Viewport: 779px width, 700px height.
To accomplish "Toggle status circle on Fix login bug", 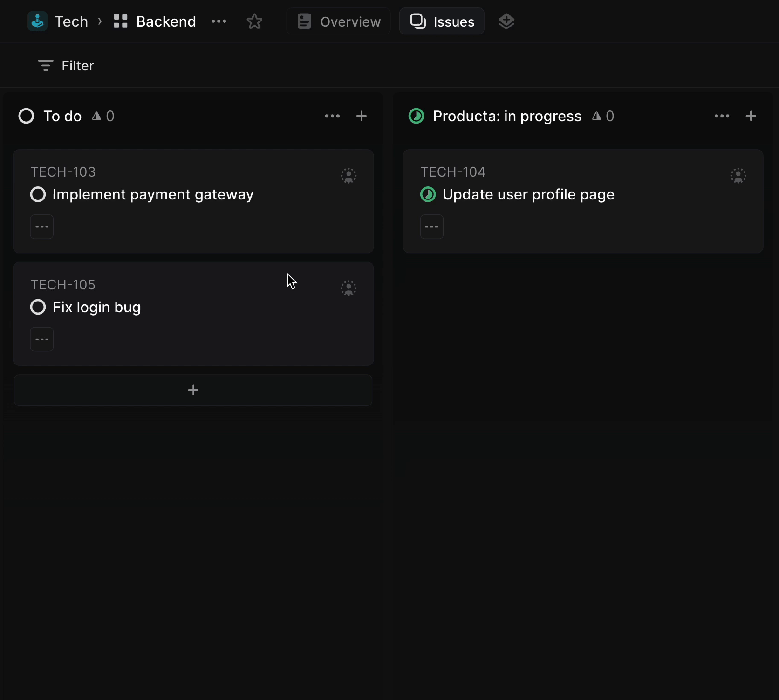I will click(x=38, y=307).
